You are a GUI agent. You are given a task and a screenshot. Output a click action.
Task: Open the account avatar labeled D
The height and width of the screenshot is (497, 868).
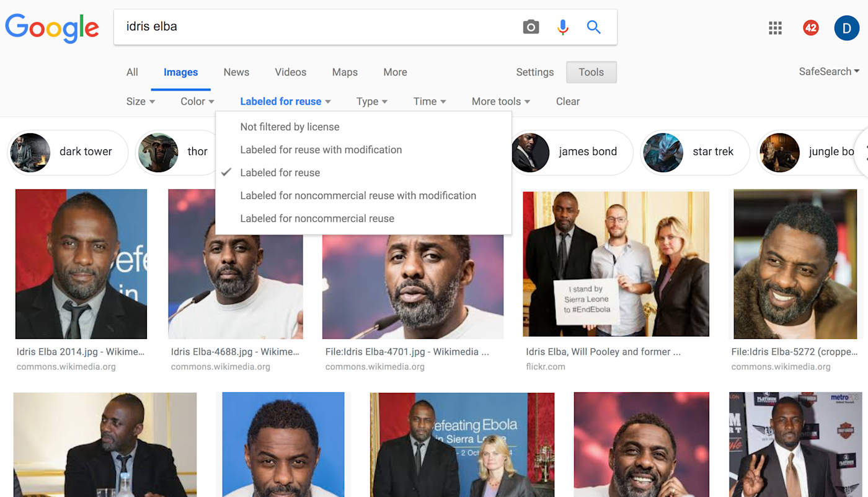point(846,28)
